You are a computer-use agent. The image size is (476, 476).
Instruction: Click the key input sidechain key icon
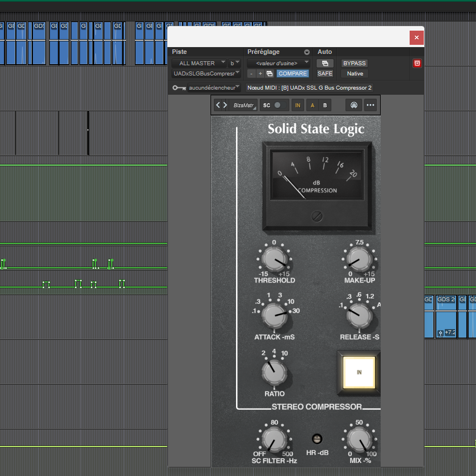[x=179, y=88]
